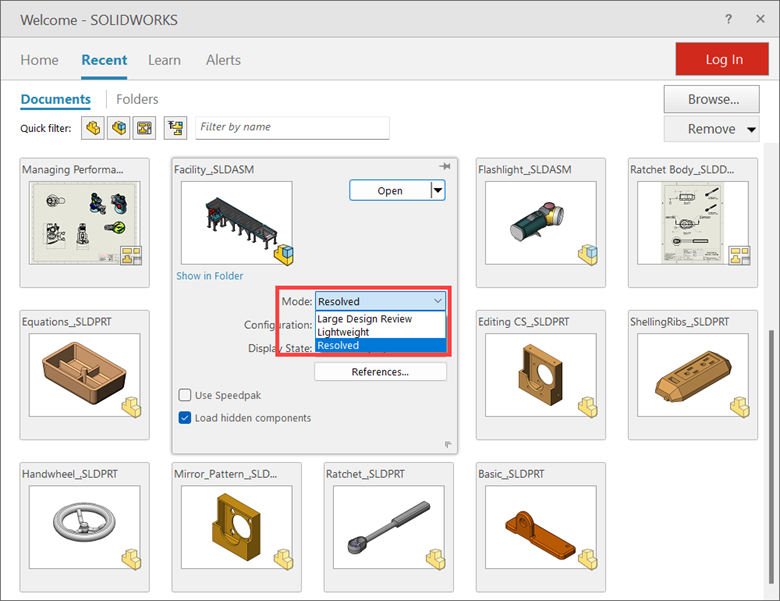Open the Editing CS_SLDPRT thumbnail
The width and height of the screenshot is (780, 601).
tap(541, 375)
